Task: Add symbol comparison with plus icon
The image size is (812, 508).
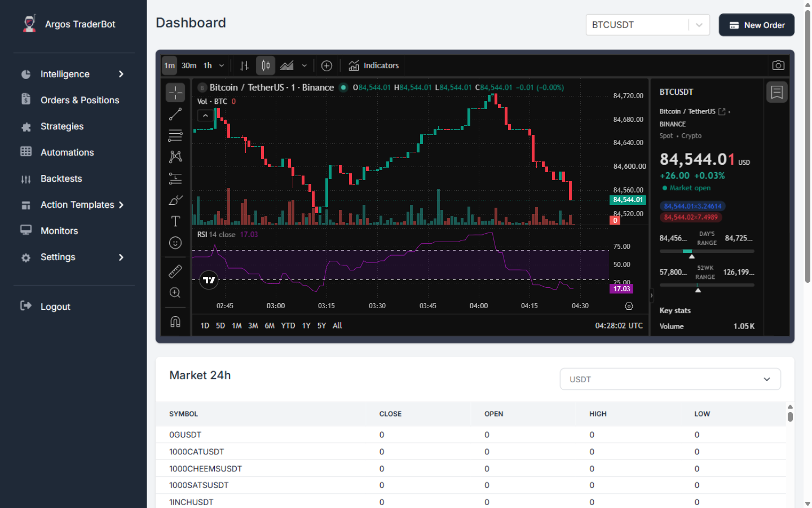Action: 326,65
